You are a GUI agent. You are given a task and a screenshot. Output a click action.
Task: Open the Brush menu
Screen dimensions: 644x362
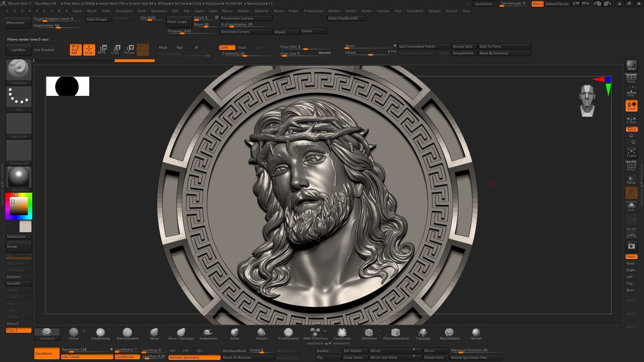pyautogui.click(x=92, y=11)
